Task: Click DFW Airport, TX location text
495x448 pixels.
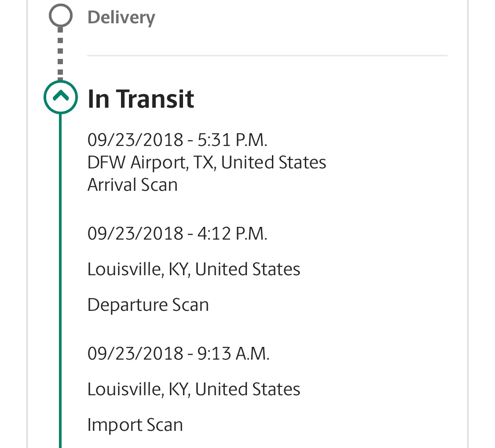Action: click(152, 163)
